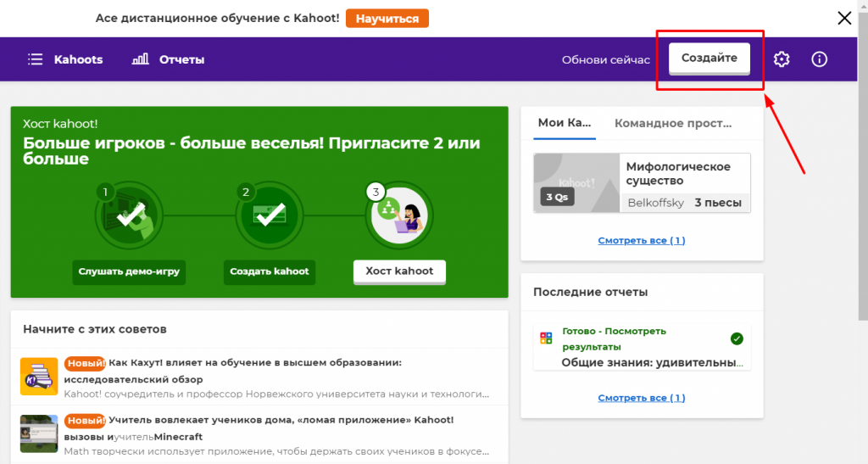
Task: Click the Больше игроков banner headline
Action: 251,151
